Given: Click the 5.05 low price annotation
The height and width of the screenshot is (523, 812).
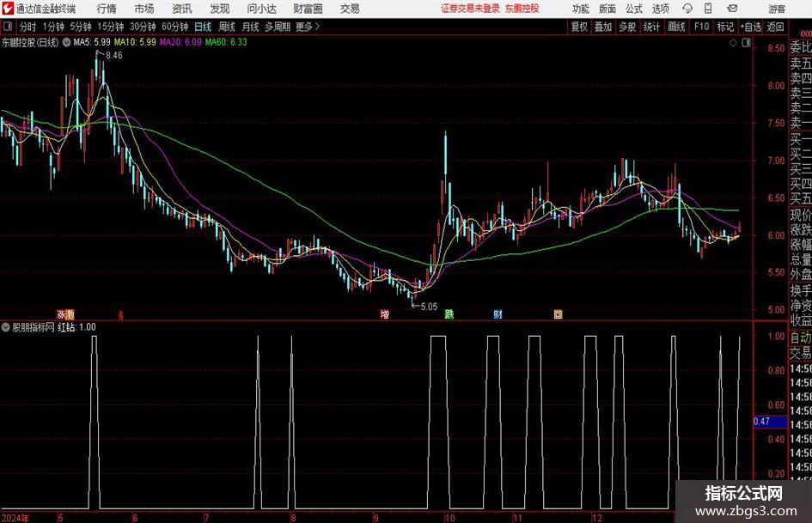Looking at the screenshot, I should click(x=429, y=307).
